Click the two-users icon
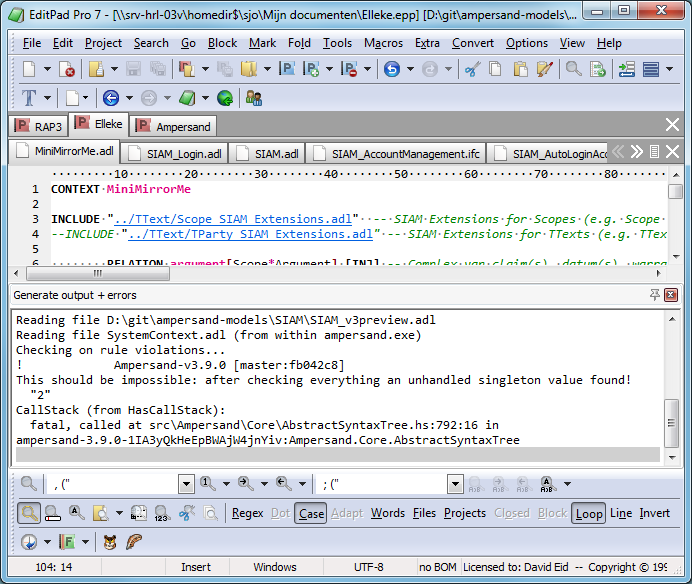The height and width of the screenshot is (584, 692). [254, 98]
